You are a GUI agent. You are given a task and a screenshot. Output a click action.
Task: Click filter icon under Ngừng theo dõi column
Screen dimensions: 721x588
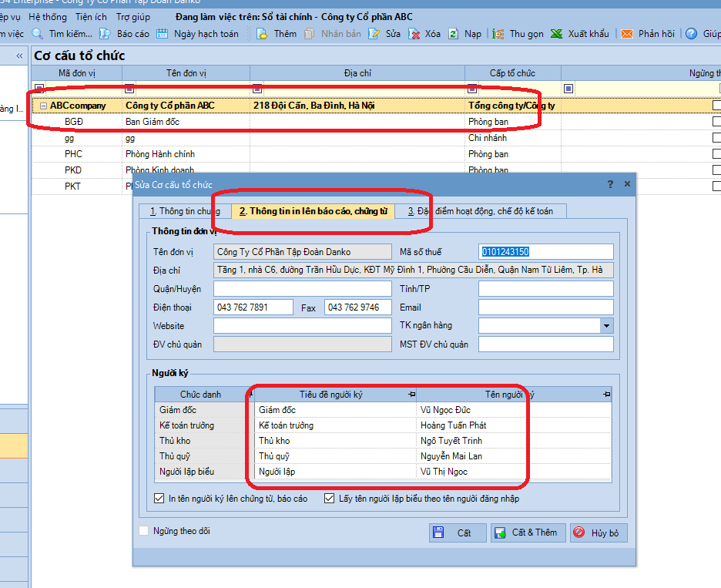568,89
